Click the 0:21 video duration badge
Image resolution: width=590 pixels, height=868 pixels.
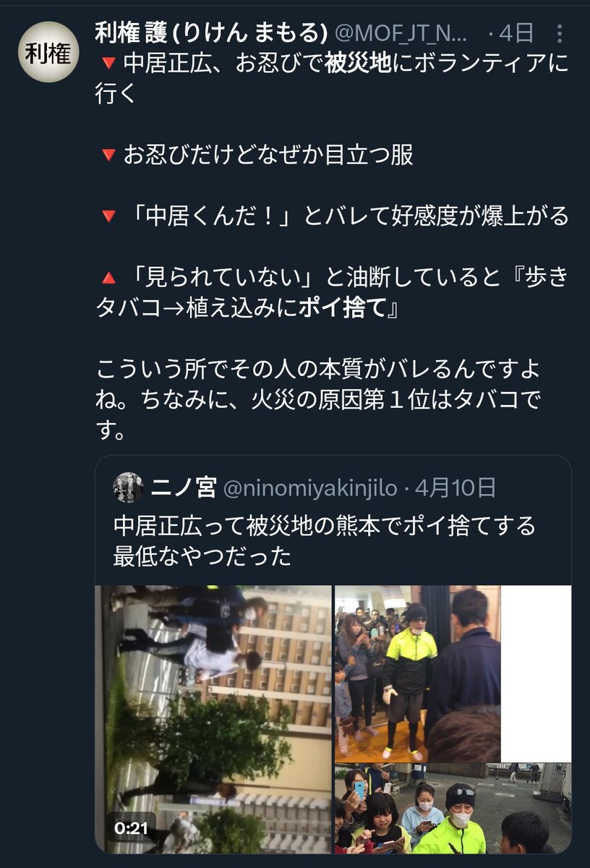click(x=131, y=826)
